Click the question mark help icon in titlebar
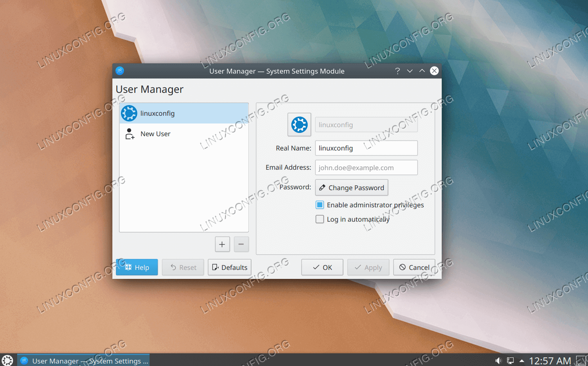Image resolution: width=588 pixels, height=366 pixels. coord(397,71)
